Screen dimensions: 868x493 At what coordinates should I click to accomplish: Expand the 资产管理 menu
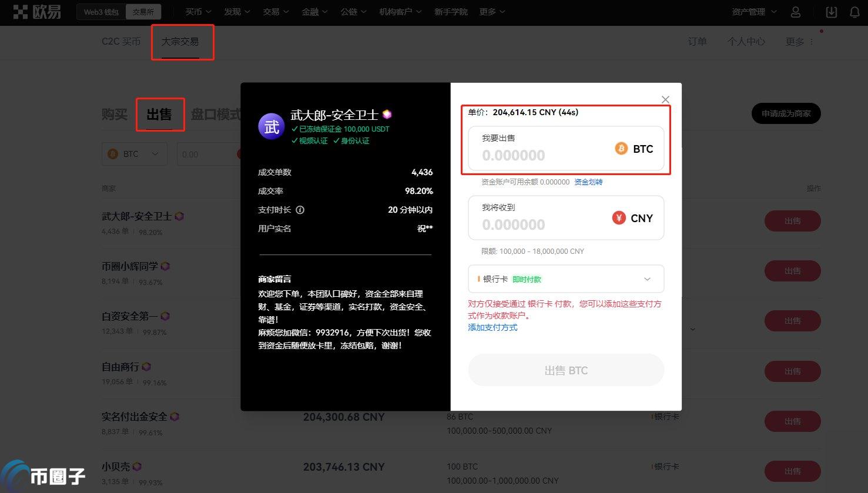click(754, 12)
